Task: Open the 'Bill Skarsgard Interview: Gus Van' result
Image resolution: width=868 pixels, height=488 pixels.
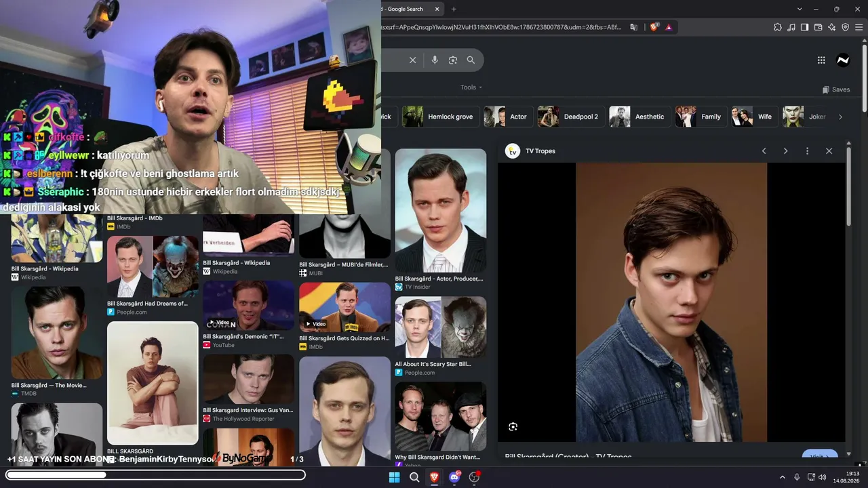Action: pyautogui.click(x=249, y=379)
